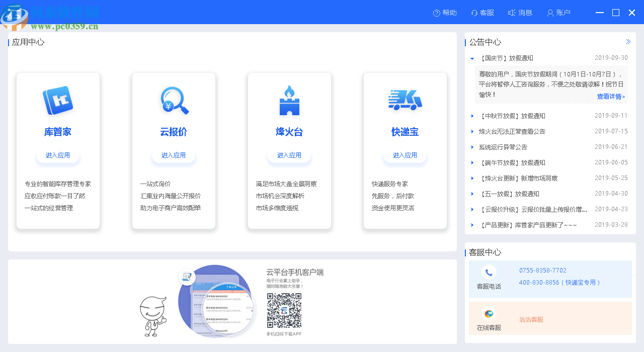Click 进入应用 under 快递宝
Image resolution: width=644 pixels, height=352 pixels.
click(x=405, y=155)
